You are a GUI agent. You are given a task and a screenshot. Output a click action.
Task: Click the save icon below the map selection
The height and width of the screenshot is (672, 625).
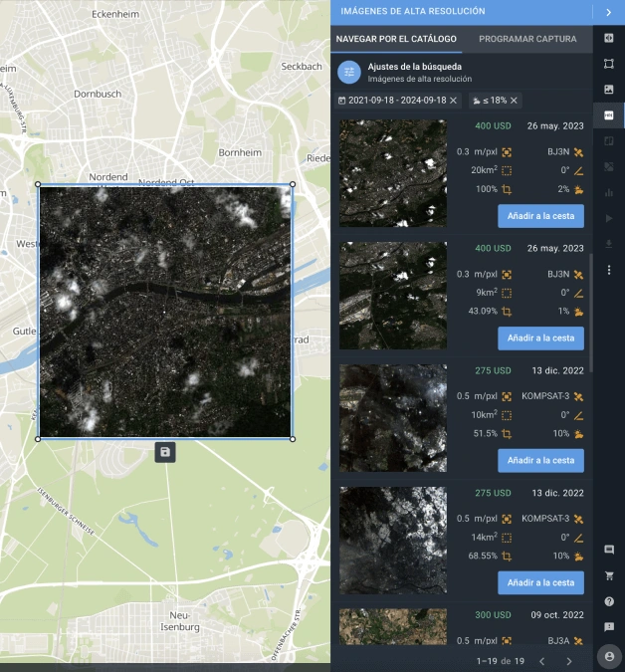pyautogui.click(x=165, y=452)
